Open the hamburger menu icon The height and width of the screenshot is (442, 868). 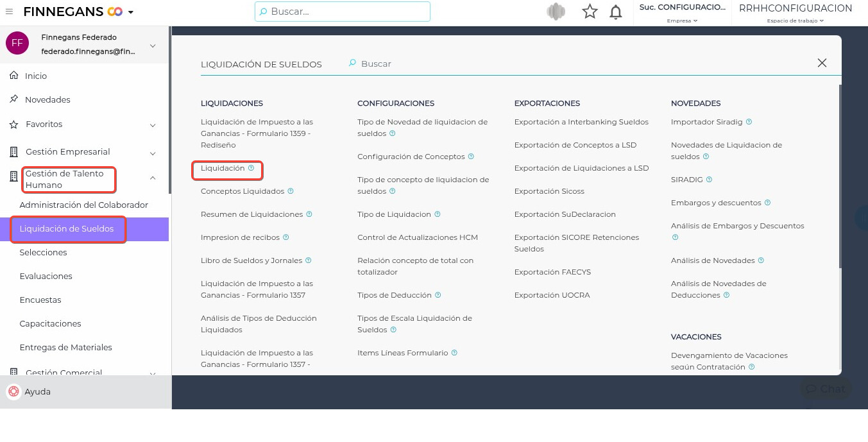(x=9, y=12)
